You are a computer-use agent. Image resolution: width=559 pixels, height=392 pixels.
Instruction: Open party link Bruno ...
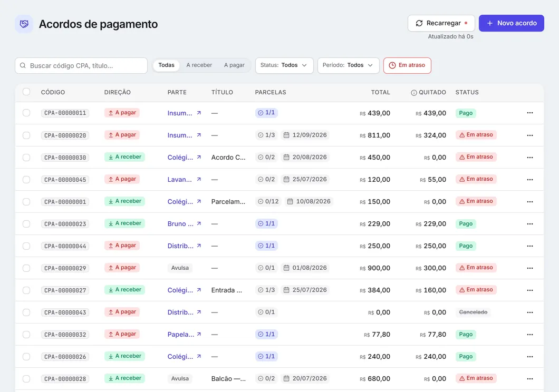[180, 223]
